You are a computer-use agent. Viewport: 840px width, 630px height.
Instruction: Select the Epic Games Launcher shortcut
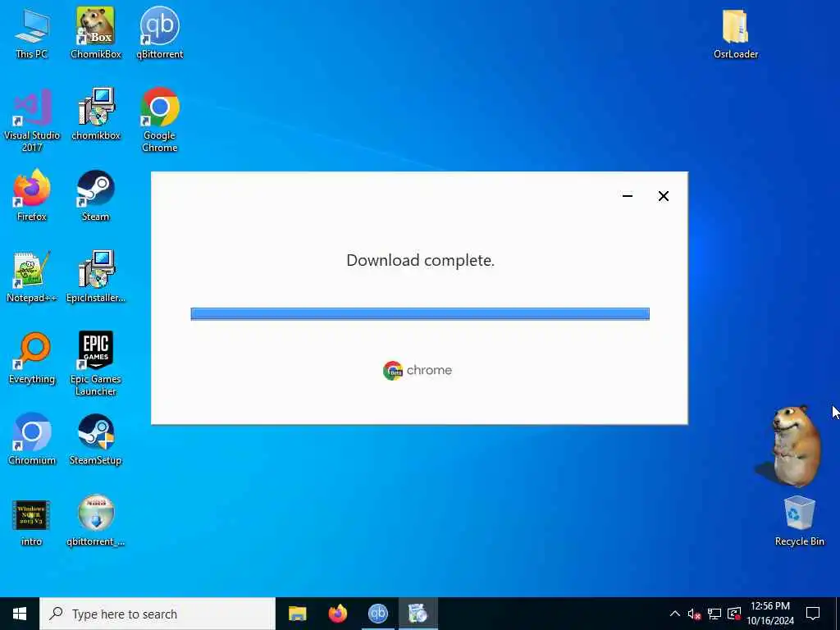pyautogui.click(x=95, y=363)
